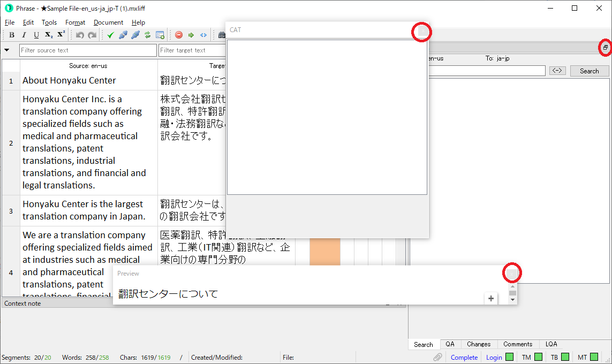Switch to the Comments tab
The height and width of the screenshot is (364, 612).
click(x=517, y=344)
